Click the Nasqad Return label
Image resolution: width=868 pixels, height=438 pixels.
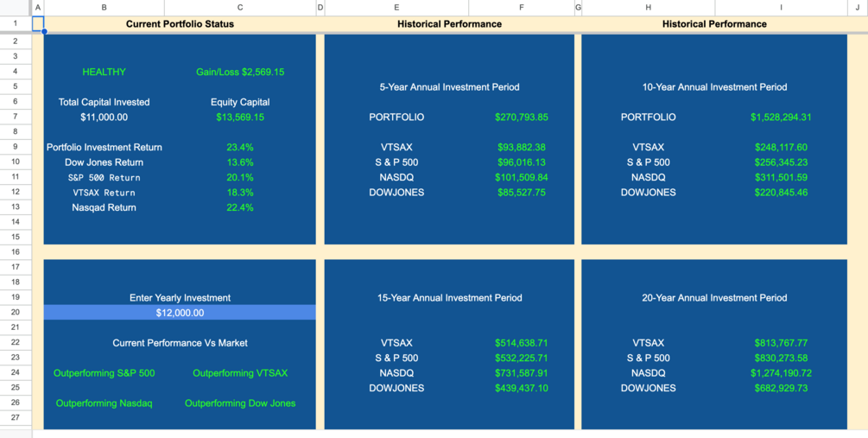(x=104, y=207)
